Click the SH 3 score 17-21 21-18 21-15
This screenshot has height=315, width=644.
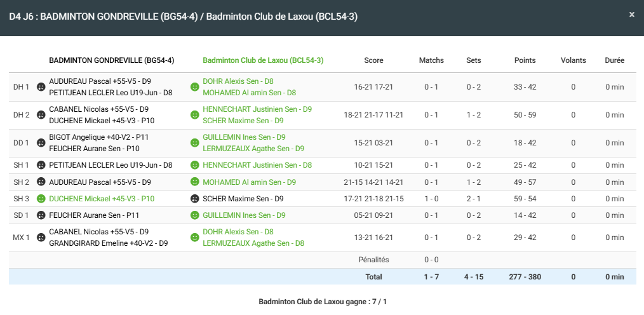373,199
